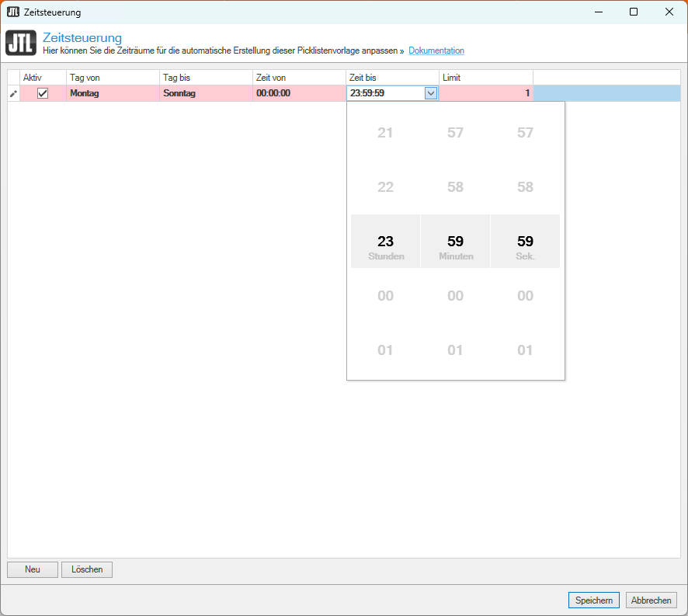Sort by Zeit von column header
The height and width of the screenshot is (616, 688).
[299, 78]
